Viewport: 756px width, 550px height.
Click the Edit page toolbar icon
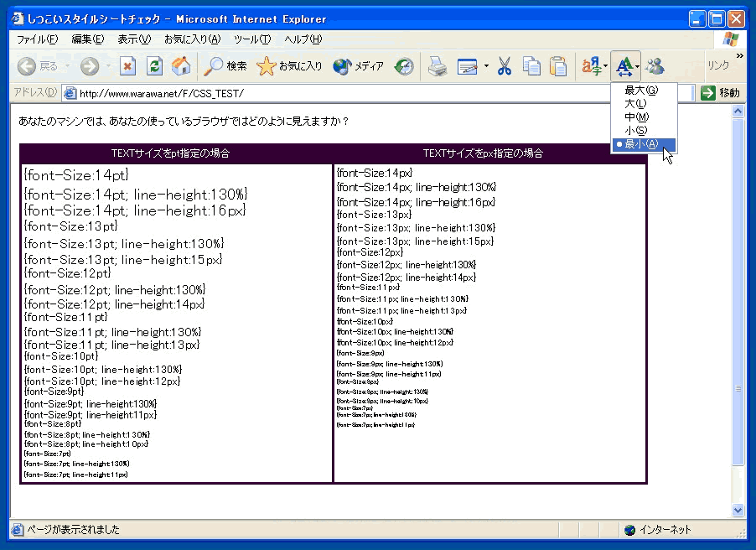point(467,66)
